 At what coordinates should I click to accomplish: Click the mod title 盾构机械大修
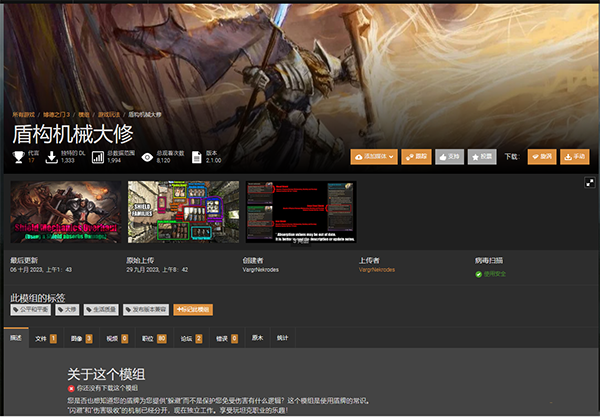[73, 134]
